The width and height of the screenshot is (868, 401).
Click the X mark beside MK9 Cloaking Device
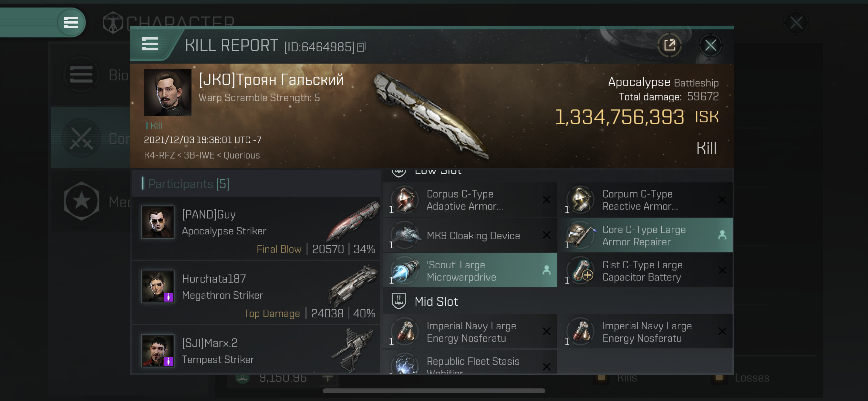click(x=546, y=235)
